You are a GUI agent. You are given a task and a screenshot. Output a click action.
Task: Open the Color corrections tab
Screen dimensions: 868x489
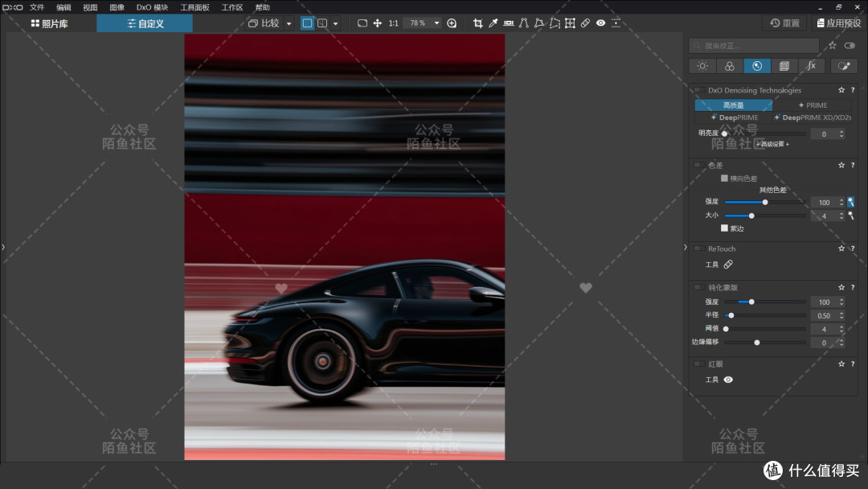coord(730,66)
